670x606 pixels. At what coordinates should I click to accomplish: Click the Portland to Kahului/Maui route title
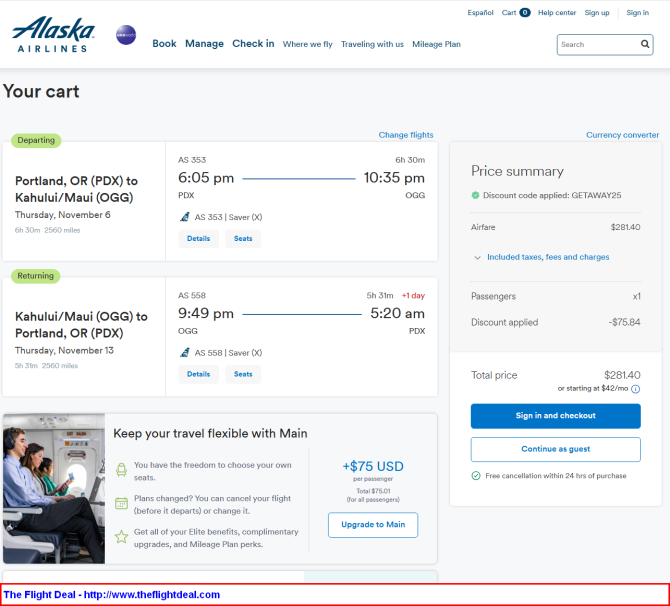click(x=76, y=189)
